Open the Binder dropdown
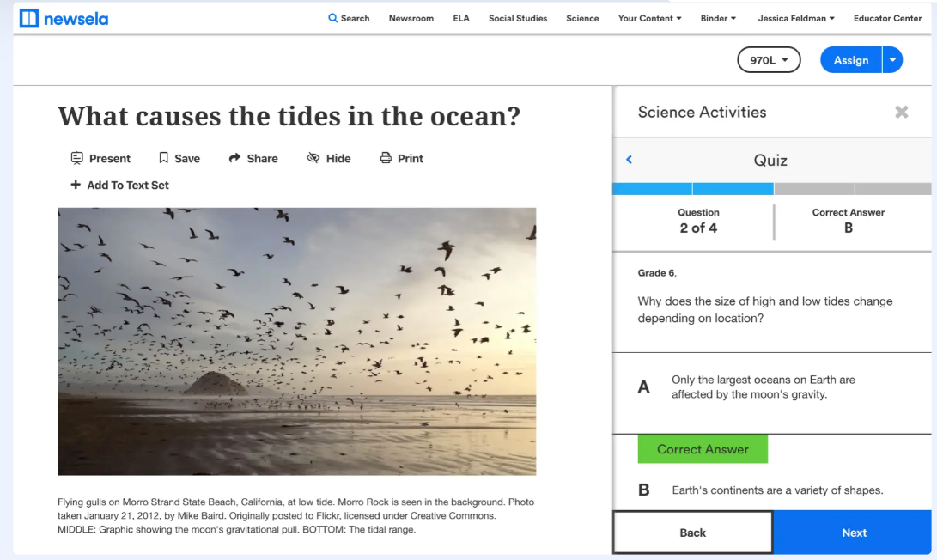 coord(718,18)
